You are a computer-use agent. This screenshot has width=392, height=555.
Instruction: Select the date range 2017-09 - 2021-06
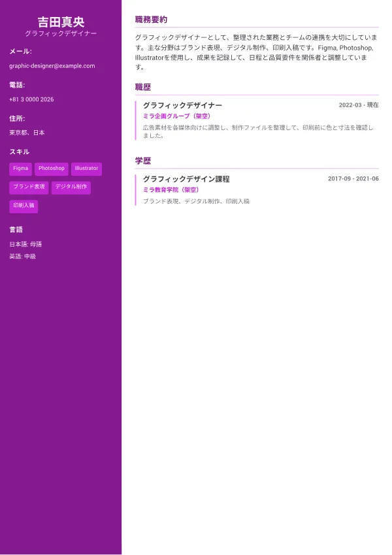pyautogui.click(x=353, y=178)
